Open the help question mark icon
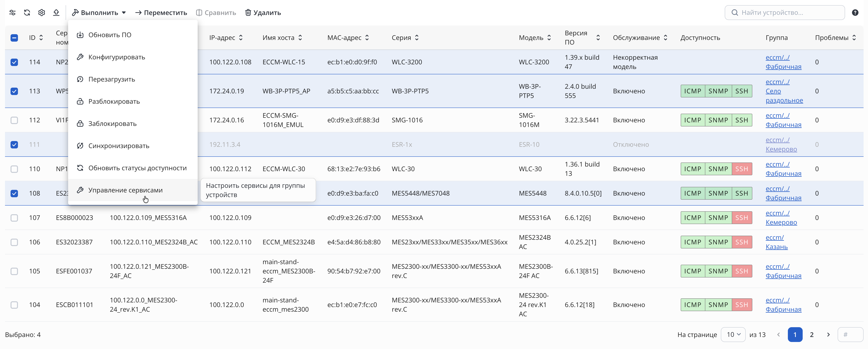 855,12
